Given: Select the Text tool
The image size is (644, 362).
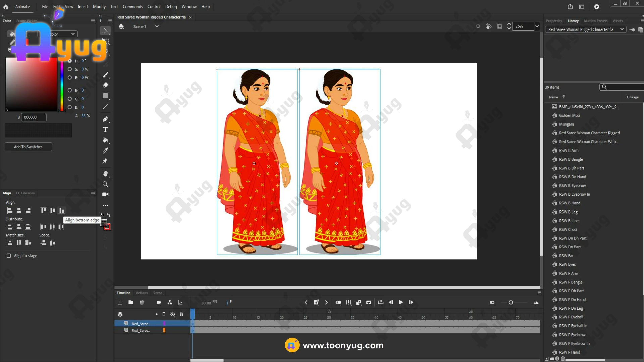Looking at the screenshot, I should [x=105, y=130].
